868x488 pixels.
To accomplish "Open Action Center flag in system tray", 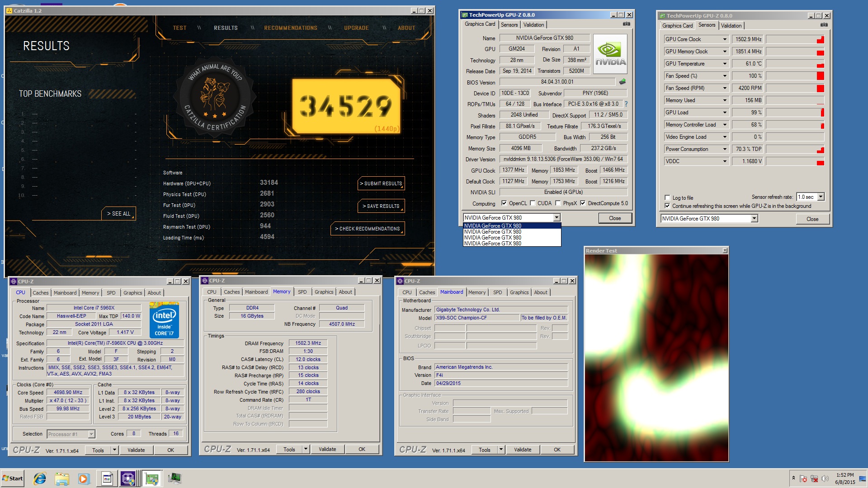I will [x=803, y=479].
